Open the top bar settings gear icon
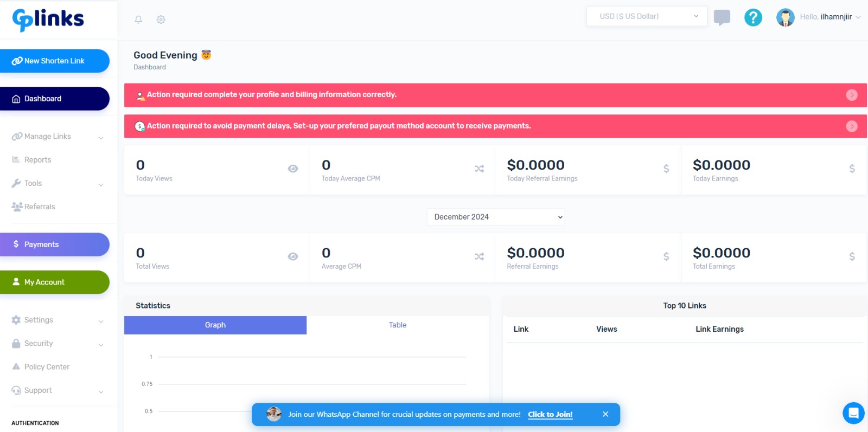Image resolution: width=868 pixels, height=432 pixels. (x=161, y=20)
